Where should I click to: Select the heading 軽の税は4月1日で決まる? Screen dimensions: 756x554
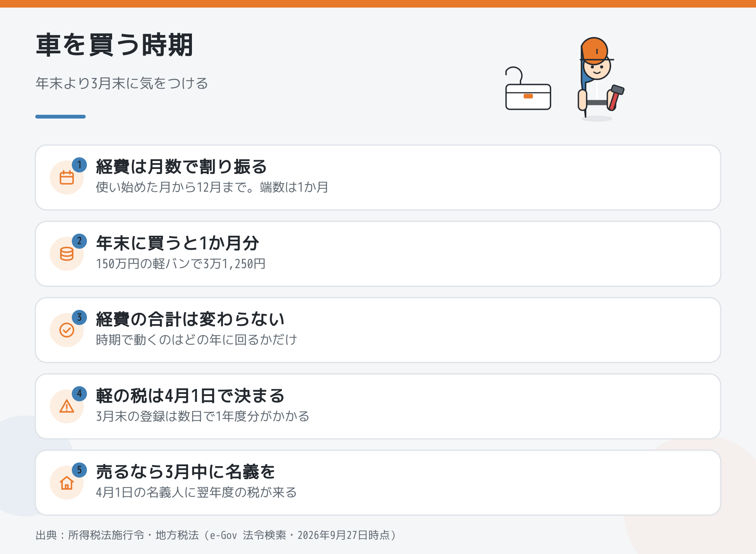[x=190, y=396]
